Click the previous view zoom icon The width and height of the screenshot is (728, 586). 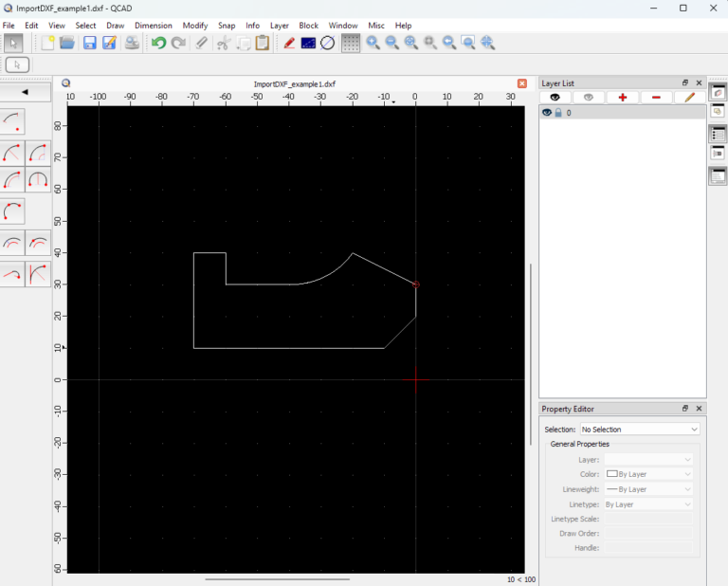pyautogui.click(x=449, y=43)
